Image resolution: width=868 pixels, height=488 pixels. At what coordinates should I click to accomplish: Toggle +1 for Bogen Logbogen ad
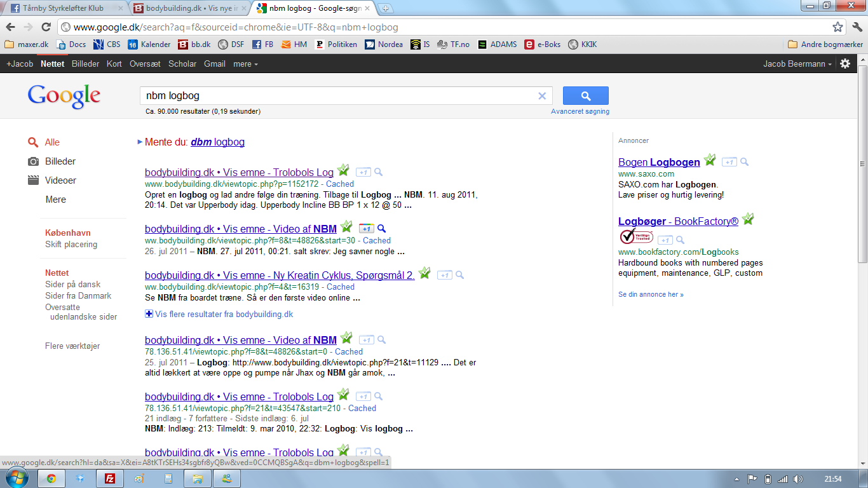pyautogui.click(x=729, y=163)
